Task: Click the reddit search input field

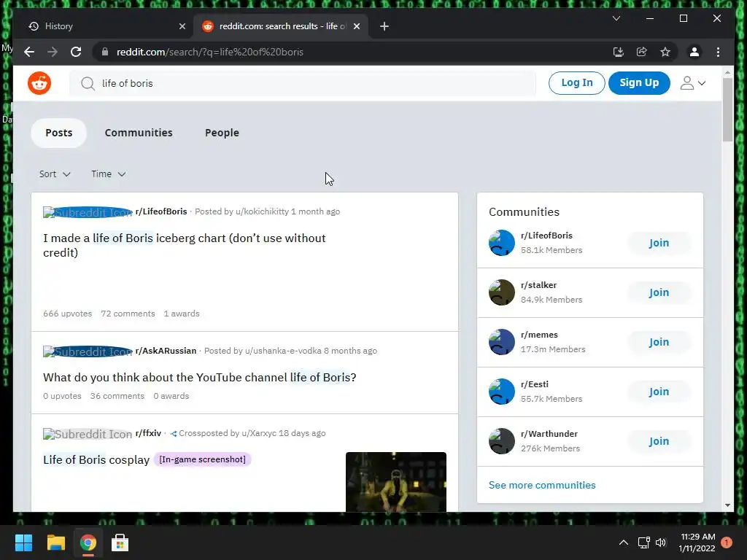Action: click(x=303, y=83)
